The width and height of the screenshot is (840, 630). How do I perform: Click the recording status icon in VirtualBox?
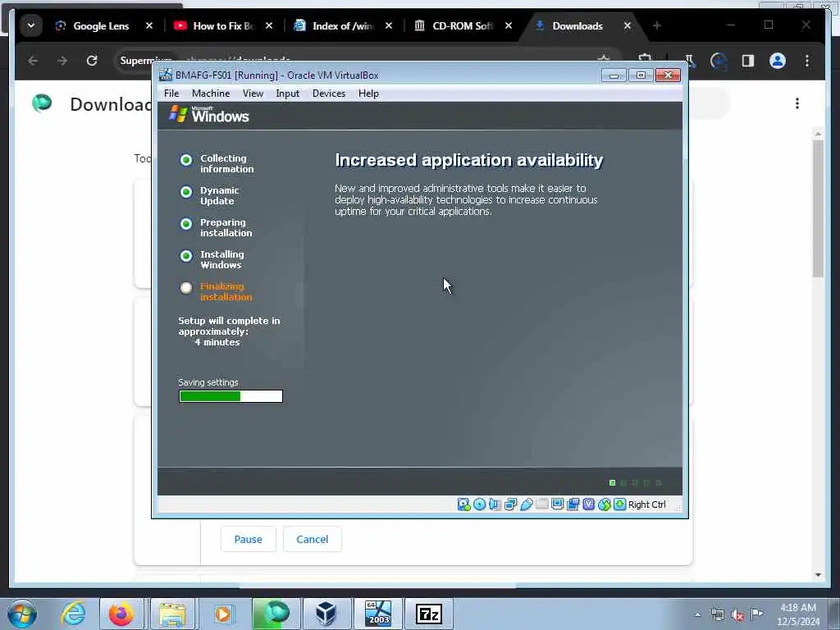coord(573,504)
